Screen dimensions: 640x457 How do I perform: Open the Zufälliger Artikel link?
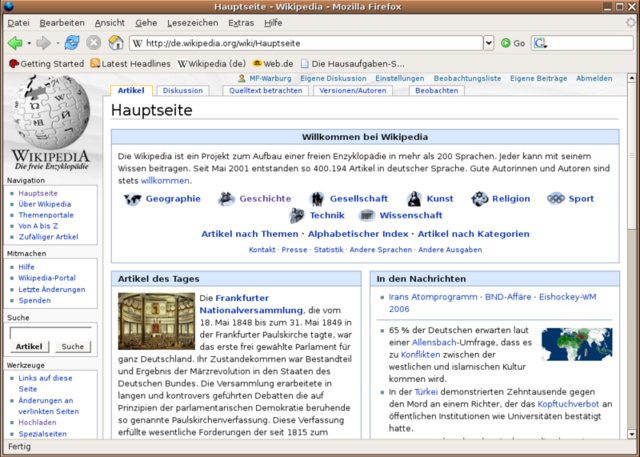48,237
